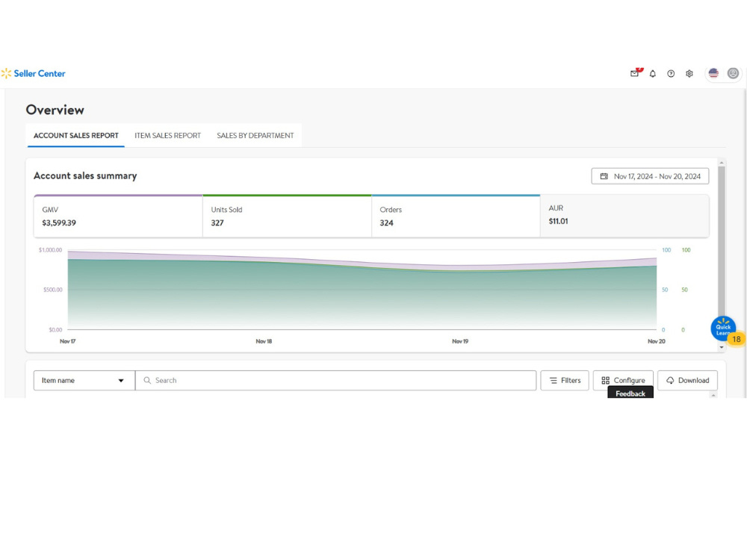Click the yellow 18 badge
Image resolution: width=747 pixels, height=560 pixels.
(x=737, y=339)
